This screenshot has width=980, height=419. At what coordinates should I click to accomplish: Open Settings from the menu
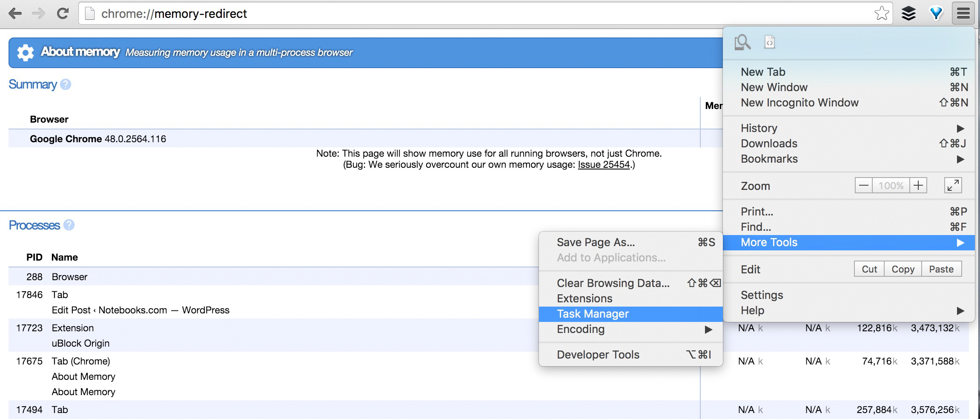click(x=849, y=295)
